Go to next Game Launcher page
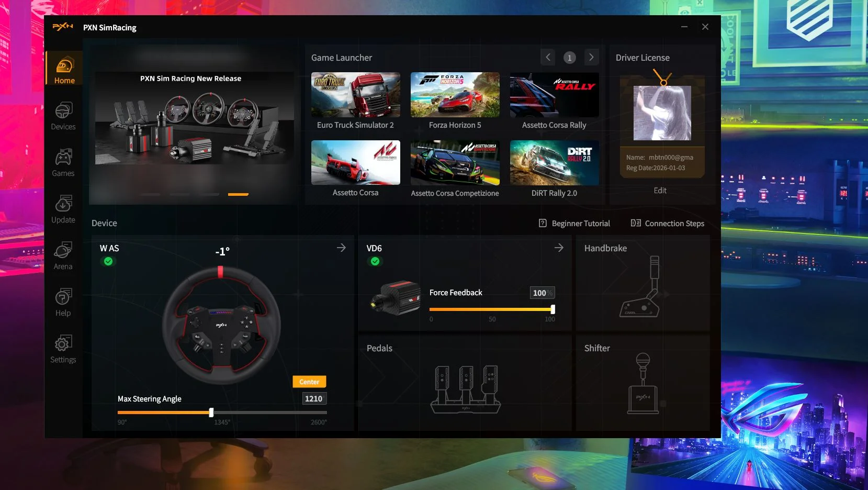The height and width of the screenshot is (490, 868). click(x=591, y=57)
